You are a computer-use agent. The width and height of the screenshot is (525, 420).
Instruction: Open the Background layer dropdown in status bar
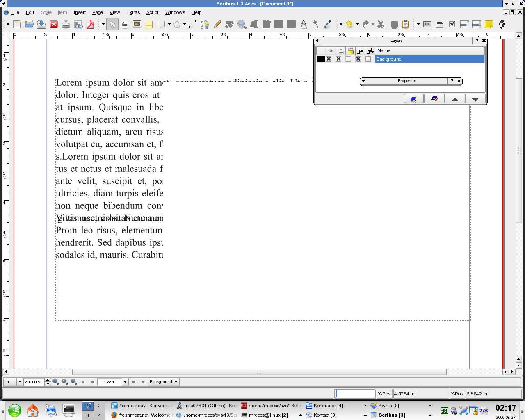176,382
